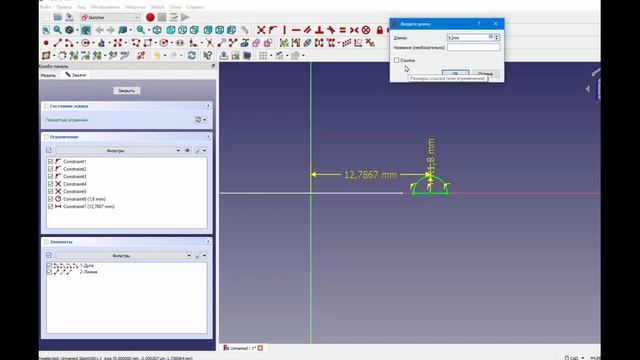Select the create circle tool

coord(85,43)
